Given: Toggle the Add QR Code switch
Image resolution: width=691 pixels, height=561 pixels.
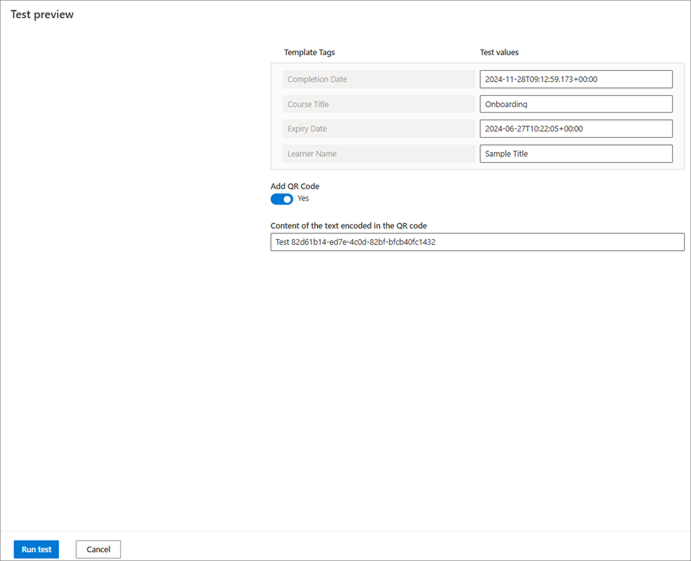Looking at the screenshot, I should [281, 199].
